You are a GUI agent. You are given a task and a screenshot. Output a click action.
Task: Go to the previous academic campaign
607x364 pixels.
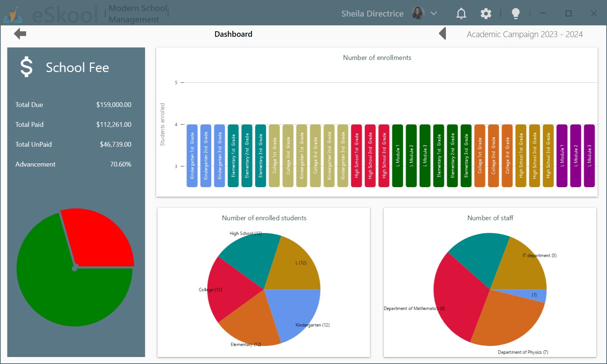(x=443, y=34)
